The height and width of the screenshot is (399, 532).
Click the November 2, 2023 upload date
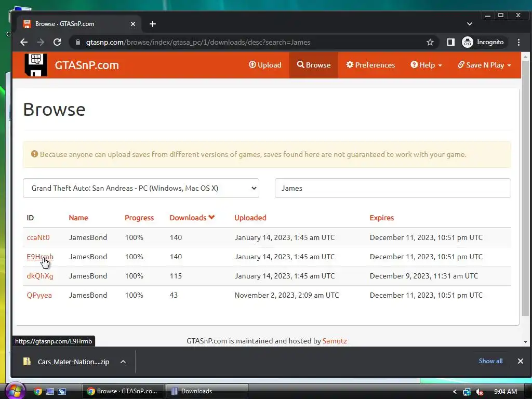click(x=287, y=295)
